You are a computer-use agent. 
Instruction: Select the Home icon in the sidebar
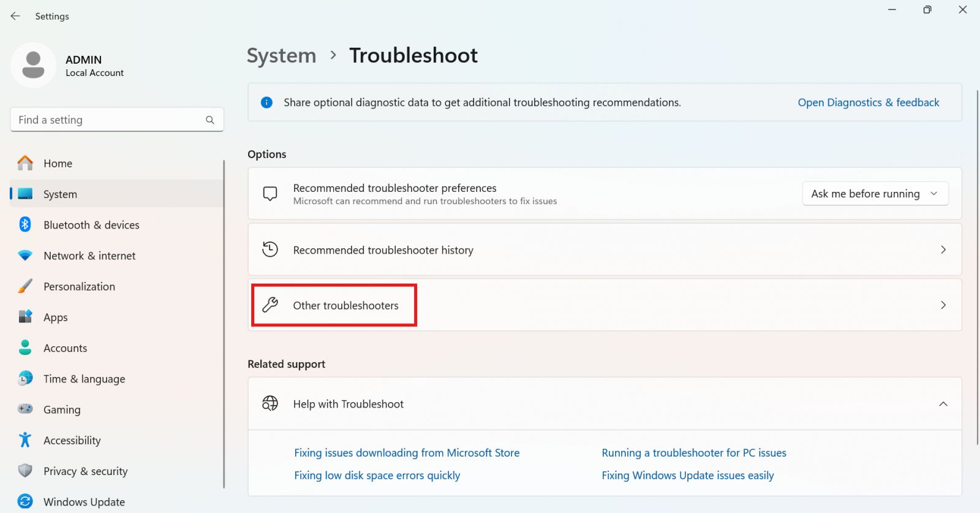pos(24,163)
